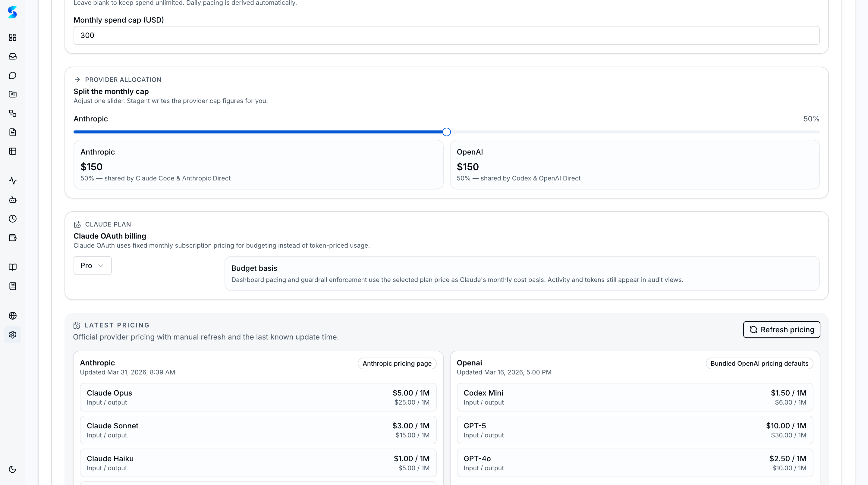Select the settings gear in sidebar
Viewport: 868px width, 485px height.
[12, 334]
